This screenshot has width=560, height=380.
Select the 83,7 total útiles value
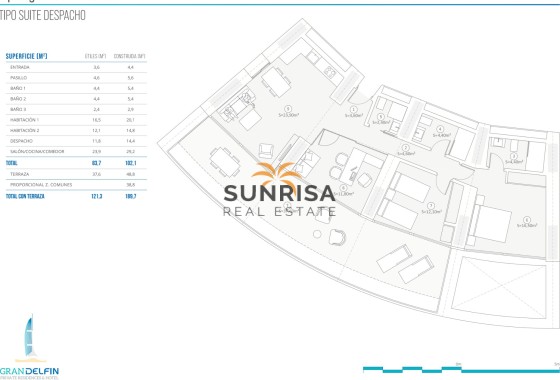(96, 163)
